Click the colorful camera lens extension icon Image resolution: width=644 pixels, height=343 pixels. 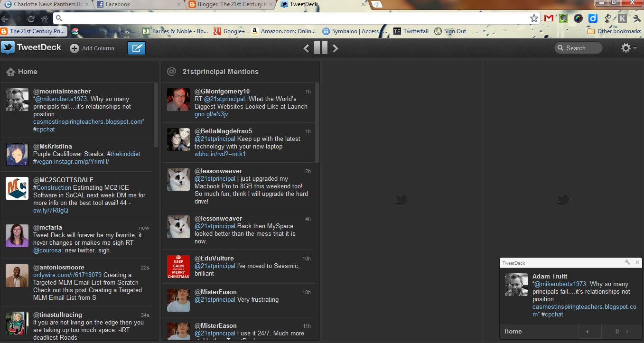[578, 19]
